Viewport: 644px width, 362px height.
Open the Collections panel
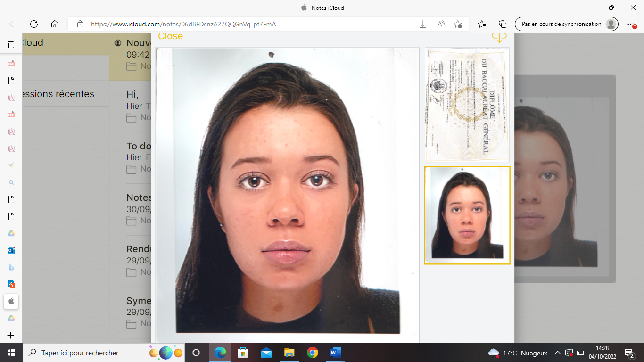(x=503, y=24)
